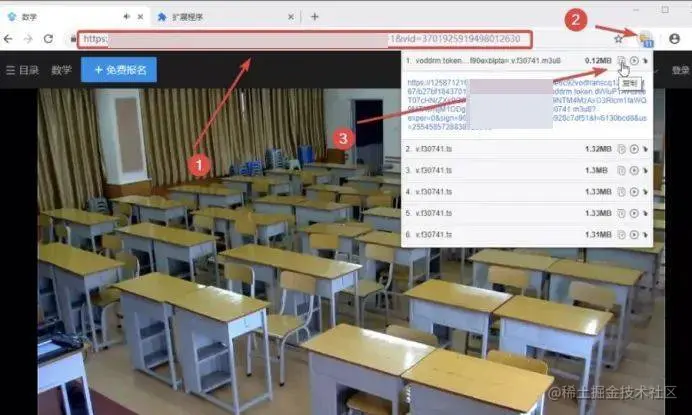Play row 6 v.f30741.ts segment
The height and width of the screenshot is (415, 692).
point(634,234)
